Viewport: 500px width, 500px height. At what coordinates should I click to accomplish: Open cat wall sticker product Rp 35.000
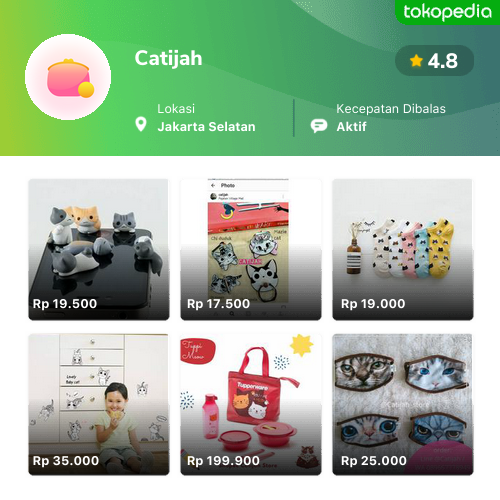(99, 404)
